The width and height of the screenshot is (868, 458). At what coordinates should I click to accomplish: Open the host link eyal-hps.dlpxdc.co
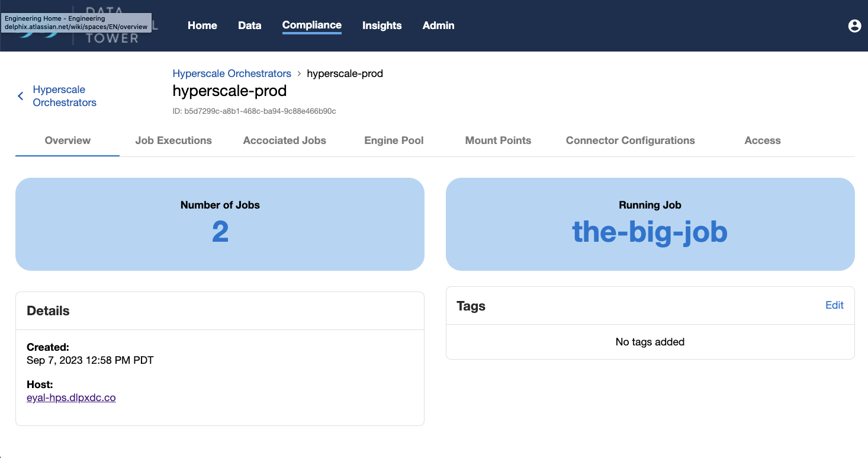pos(71,398)
